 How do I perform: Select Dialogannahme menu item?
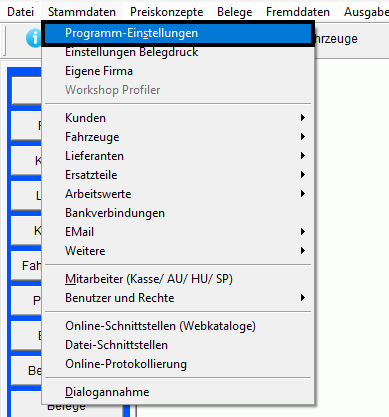178,392
